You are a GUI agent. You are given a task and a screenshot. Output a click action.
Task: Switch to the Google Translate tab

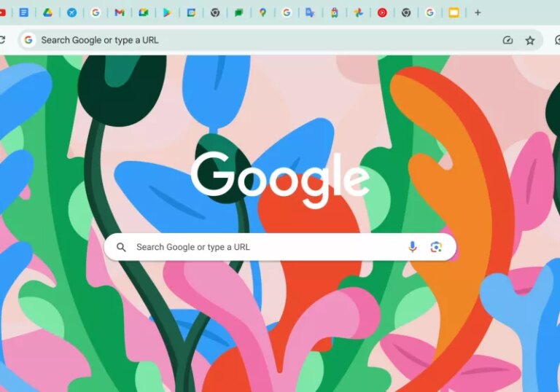(x=311, y=13)
